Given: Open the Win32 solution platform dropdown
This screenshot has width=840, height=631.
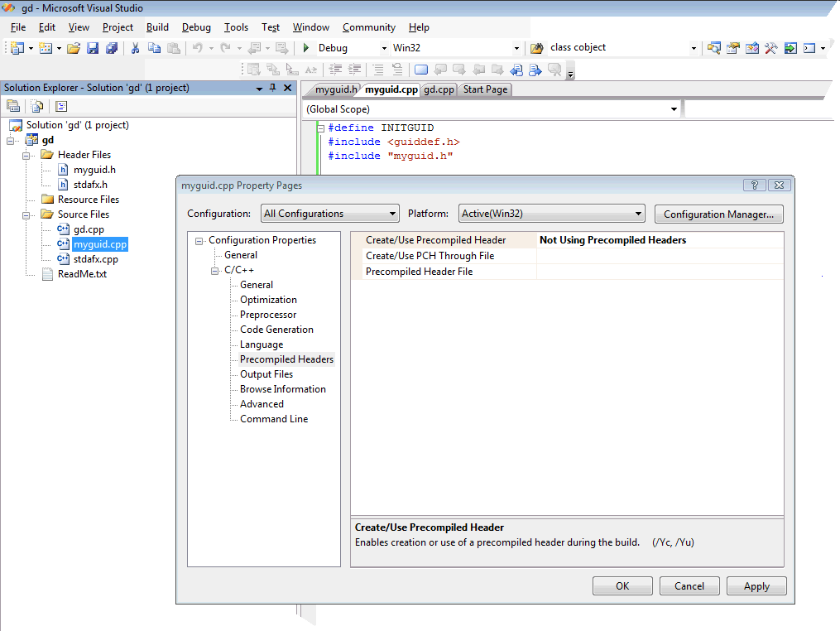Looking at the screenshot, I should click(516, 48).
